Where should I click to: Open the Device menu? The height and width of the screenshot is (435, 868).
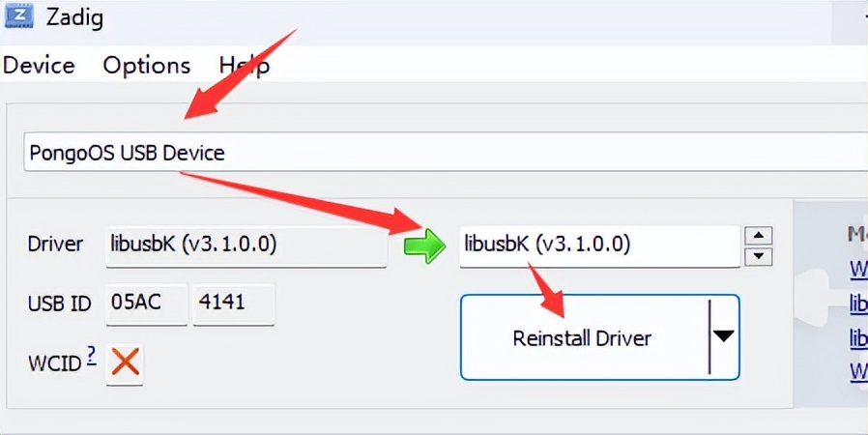(x=39, y=66)
